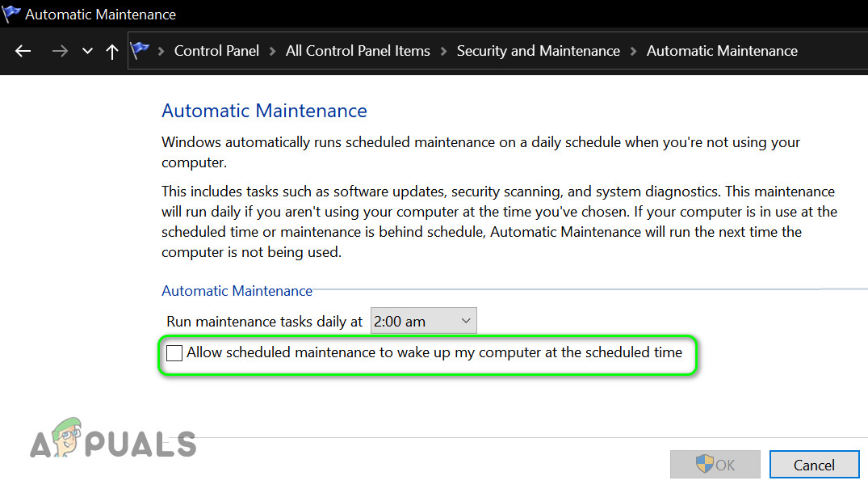The image size is (868, 493).
Task: Open the 2:00 am time dropdown
Action: 423,321
